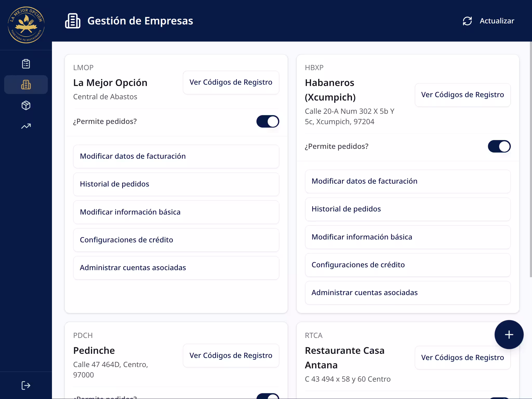
Task: Open the orders clipboard icon in sidebar
Action: point(26,64)
